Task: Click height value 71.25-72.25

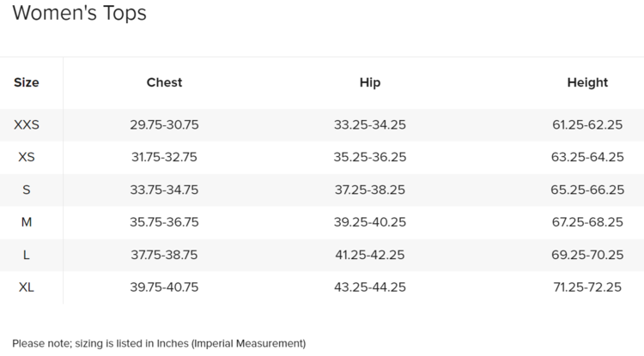Action: (587, 287)
